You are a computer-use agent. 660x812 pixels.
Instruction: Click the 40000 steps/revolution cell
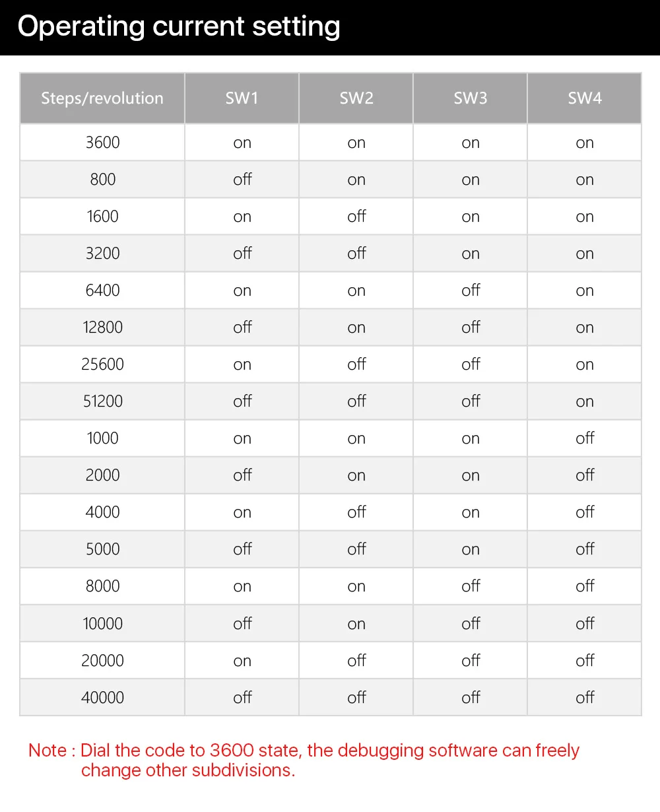[x=102, y=697]
